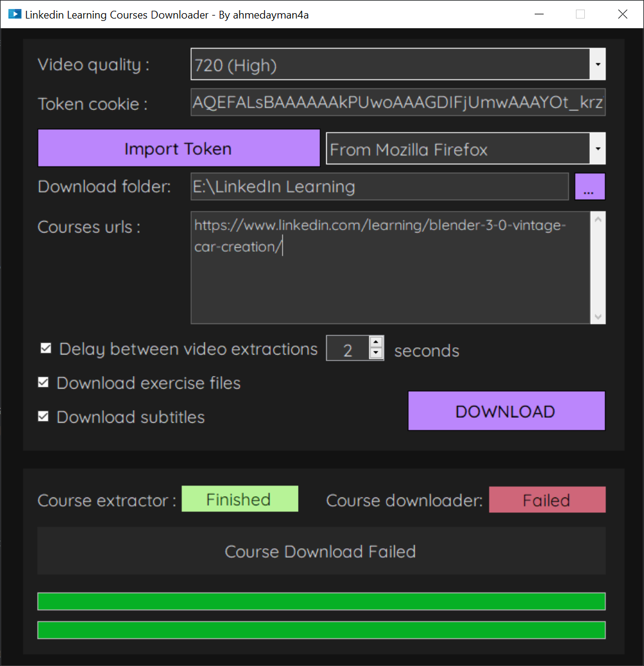Screen dimensions: 644x666
Task: Minimize the Linkedin Learning Courses Downloader window
Action: click(x=539, y=14)
